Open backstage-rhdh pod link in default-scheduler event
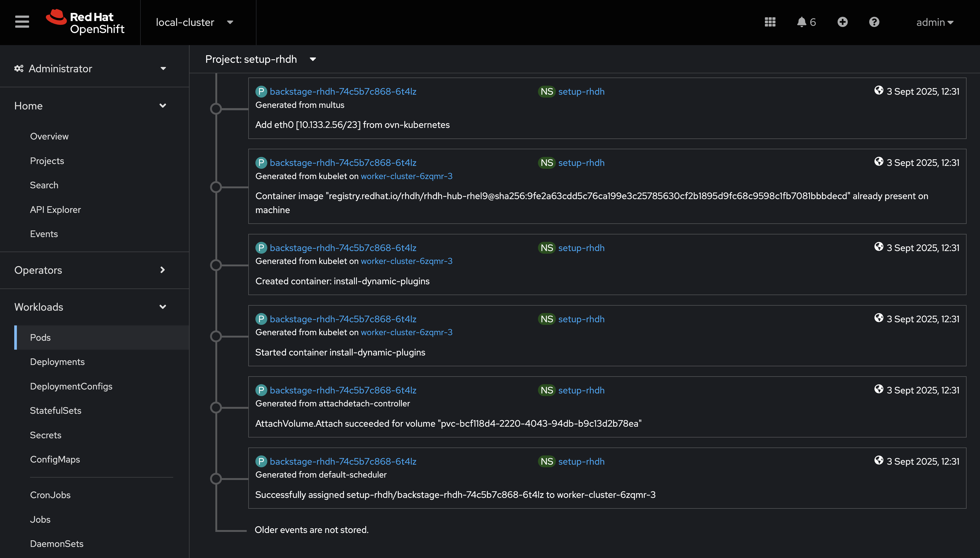The image size is (980, 558). click(343, 462)
